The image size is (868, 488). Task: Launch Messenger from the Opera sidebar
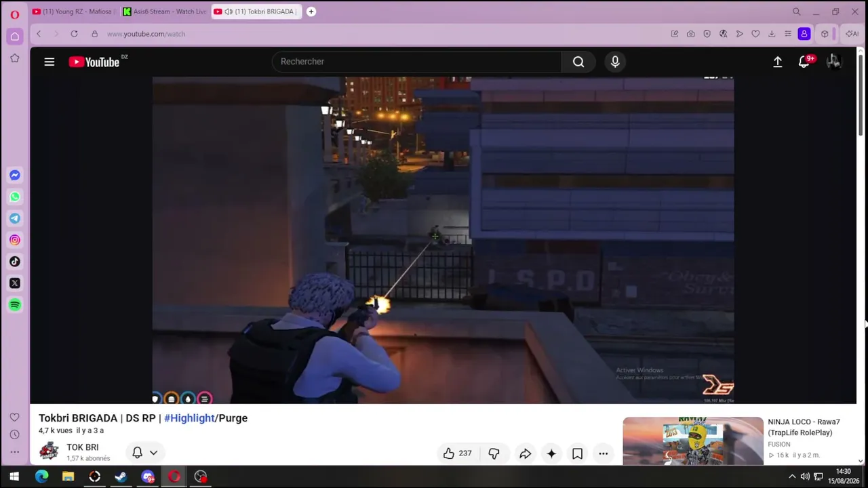click(x=14, y=175)
